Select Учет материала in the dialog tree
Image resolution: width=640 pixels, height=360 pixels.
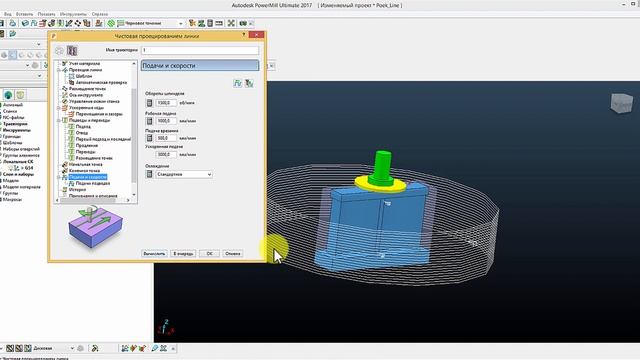pyautogui.click(x=84, y=64)
